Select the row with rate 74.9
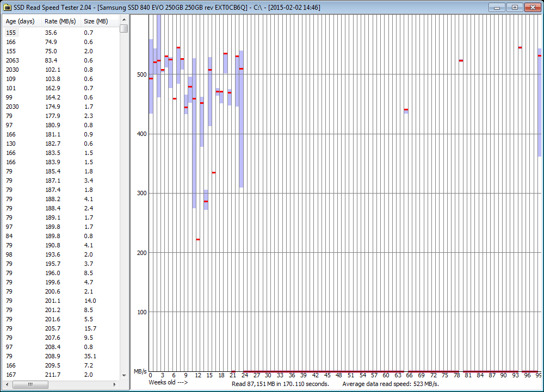Viewport: 544px width, 392px height. 61,42
